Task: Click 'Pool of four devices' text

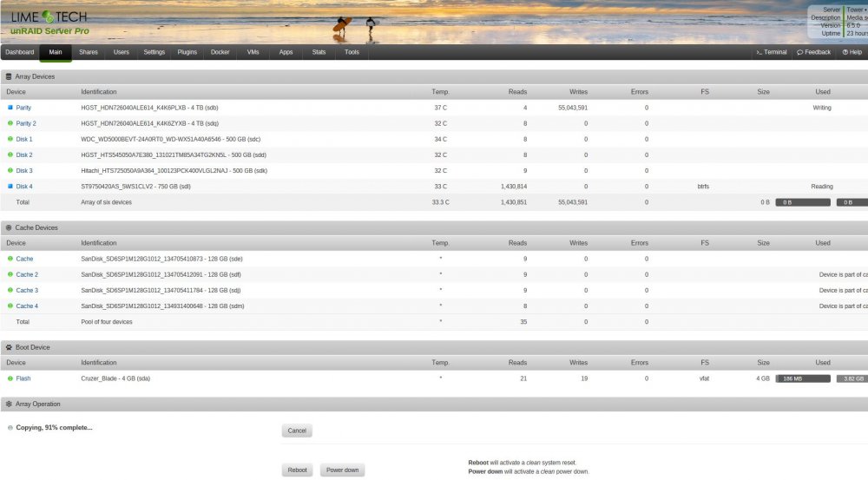Action: point(106,322)
